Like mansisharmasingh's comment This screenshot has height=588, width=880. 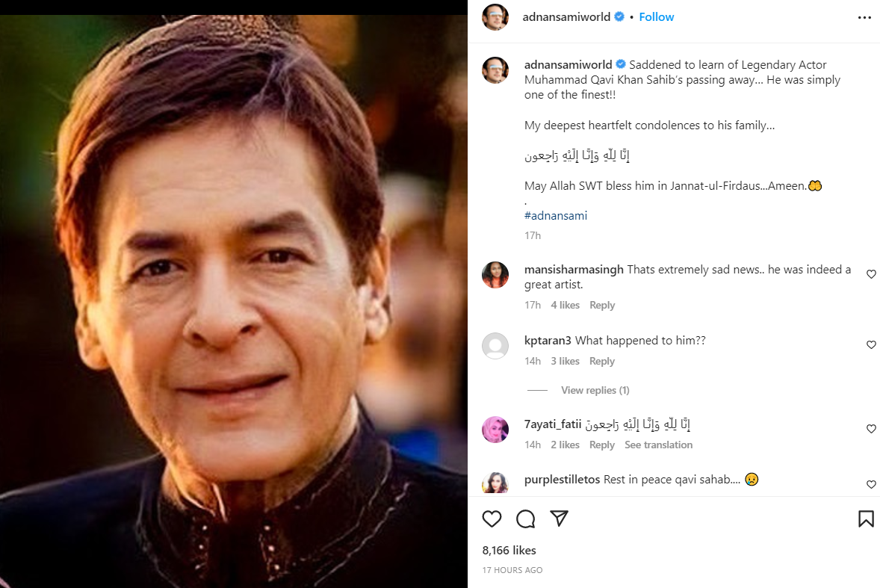[x=871, y=274]
